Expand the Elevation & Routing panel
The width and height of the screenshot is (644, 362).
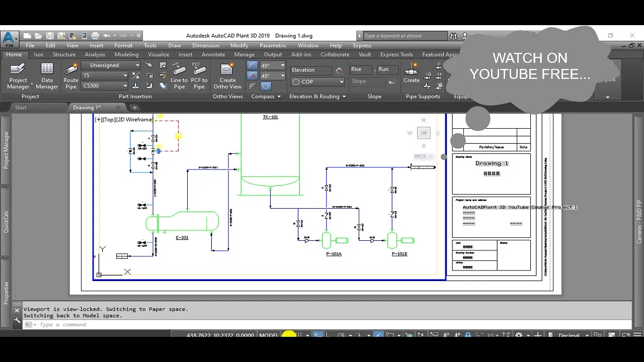pyautogui.click(x=344, y=97)
